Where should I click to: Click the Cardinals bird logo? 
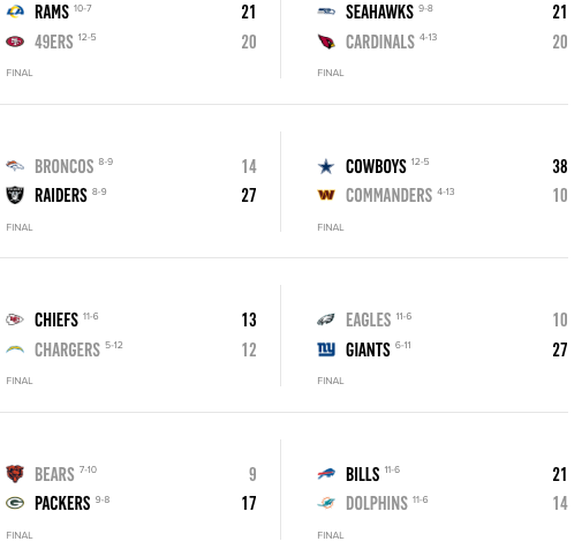326,42
